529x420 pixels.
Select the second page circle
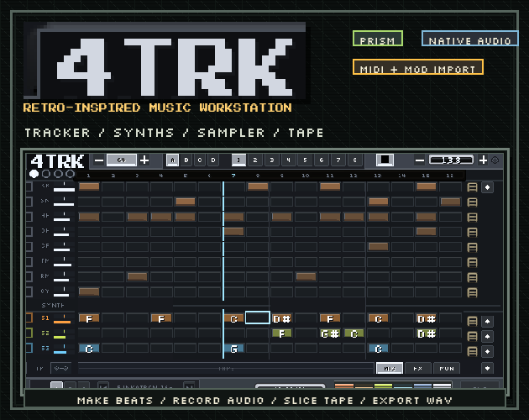point(46,174)
